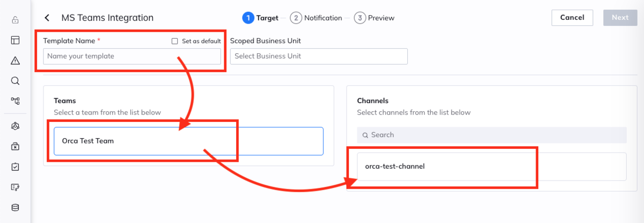Select Orca Test Team from the list
This screenshot has width=644, height=223.
188,141
